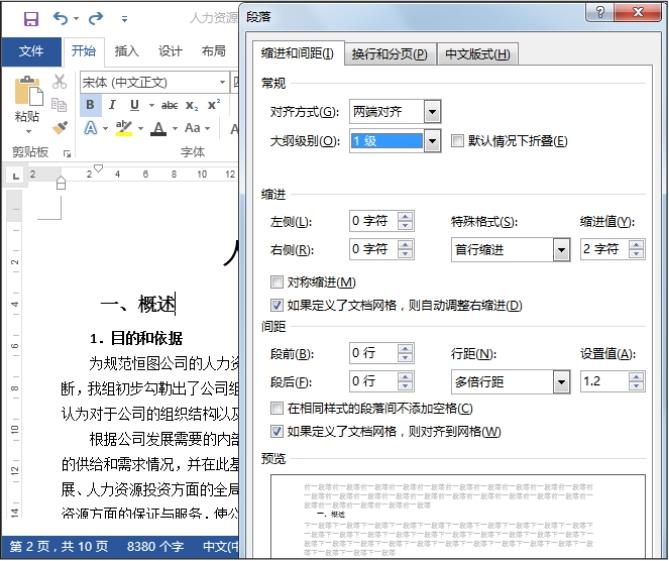Click the Paste clipboard icon
This screenshot has width=669, height=561.
click(27, 92)
